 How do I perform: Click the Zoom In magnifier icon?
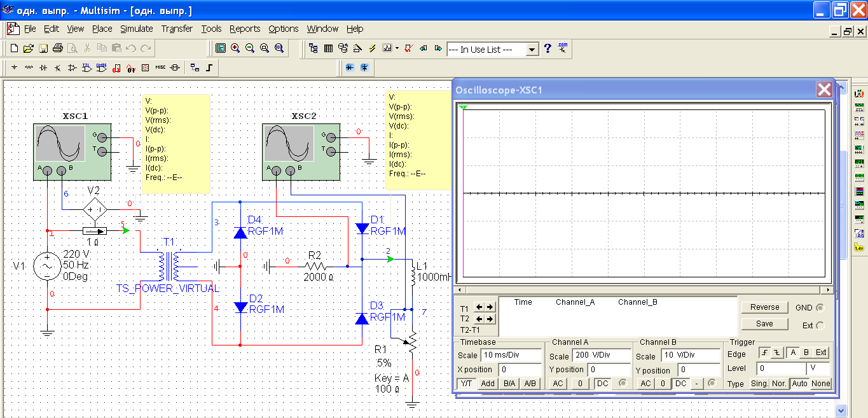coord(235,48)
